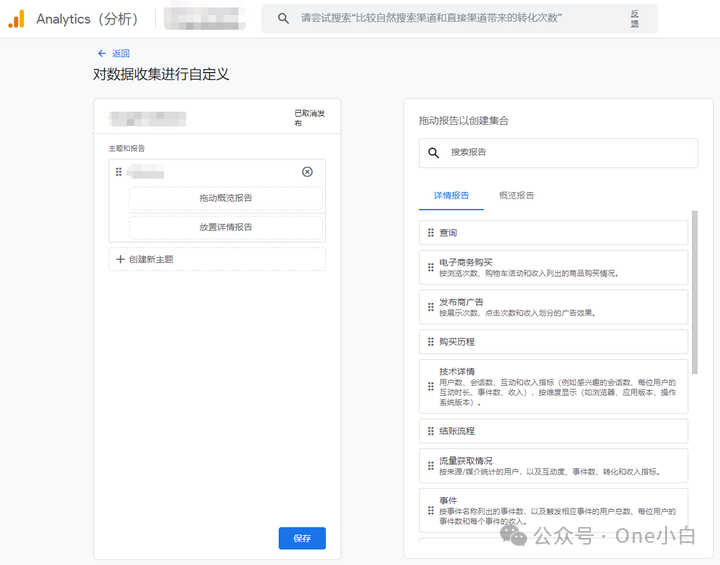Click the 对数据收集进行自定义 page title

[161, 74]
